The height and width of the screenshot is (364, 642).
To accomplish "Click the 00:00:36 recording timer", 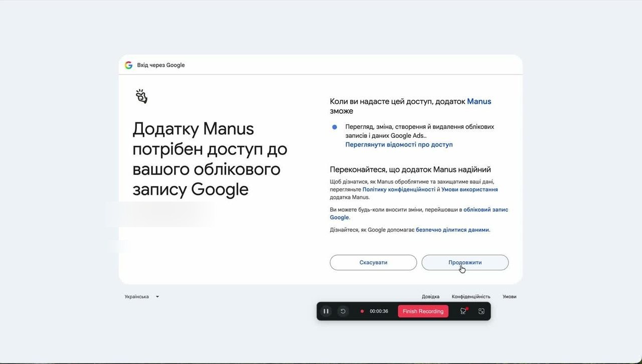I will pyautogui.click(x=379, y=311).
